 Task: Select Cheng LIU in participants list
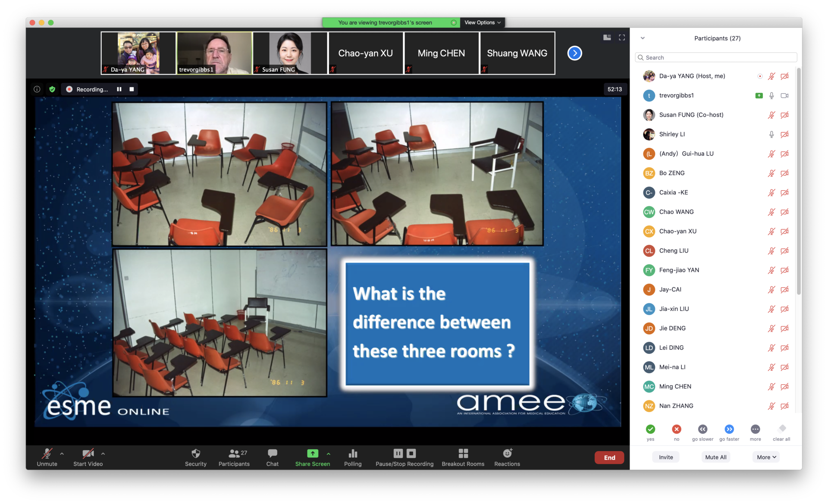(x=716, y=251)
